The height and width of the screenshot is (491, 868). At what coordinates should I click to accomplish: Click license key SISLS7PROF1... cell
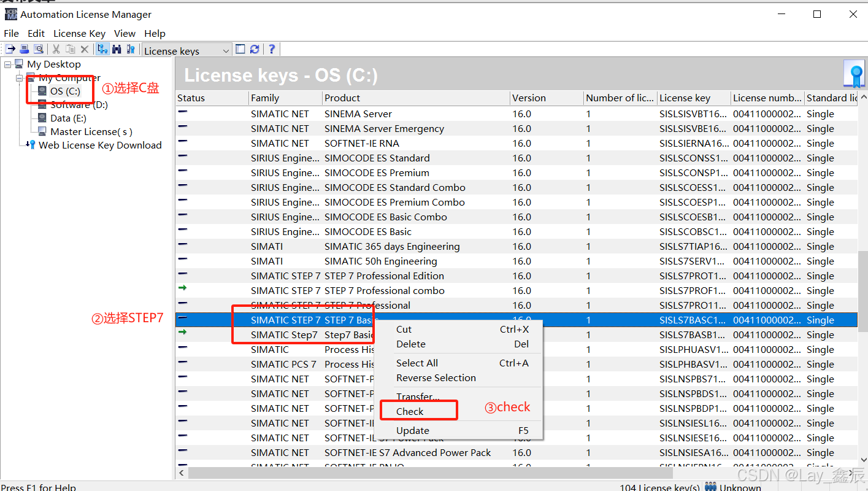click(x=694, y=290)
